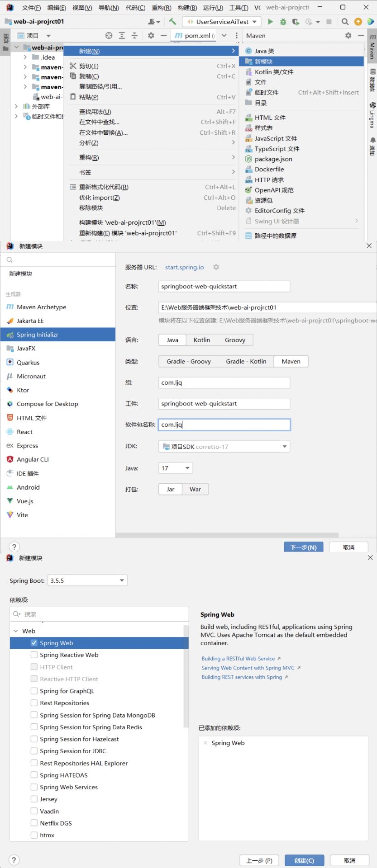The width and height of the screenshot is (377, 868).
Task: Open the 通知 notifications sidebar tool
Action: point(372,146)
